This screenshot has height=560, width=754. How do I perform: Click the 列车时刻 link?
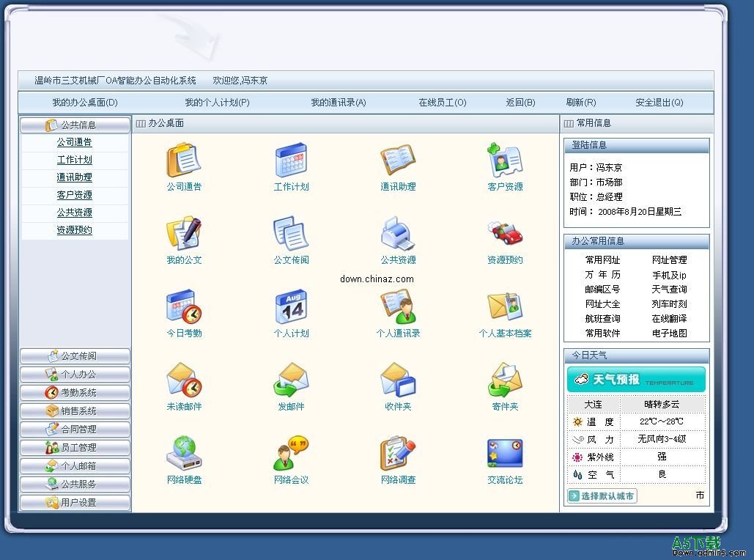point(669,304)
